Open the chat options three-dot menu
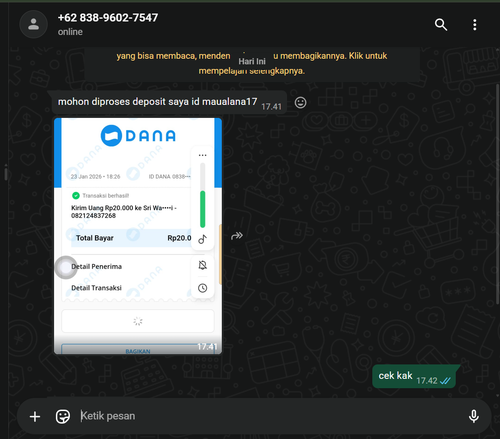The width and height of the screenshot is (500, 439). [475, 24]
